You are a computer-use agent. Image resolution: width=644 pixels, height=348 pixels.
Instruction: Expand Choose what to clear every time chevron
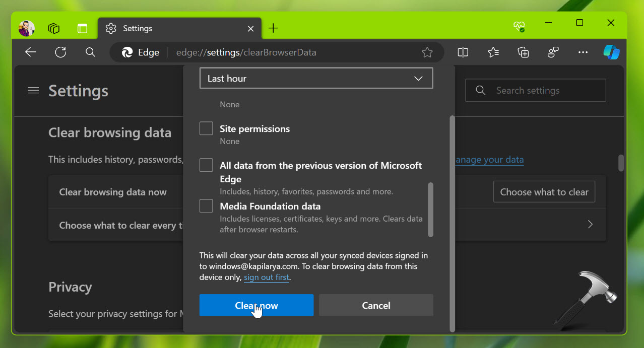[590, 225]
